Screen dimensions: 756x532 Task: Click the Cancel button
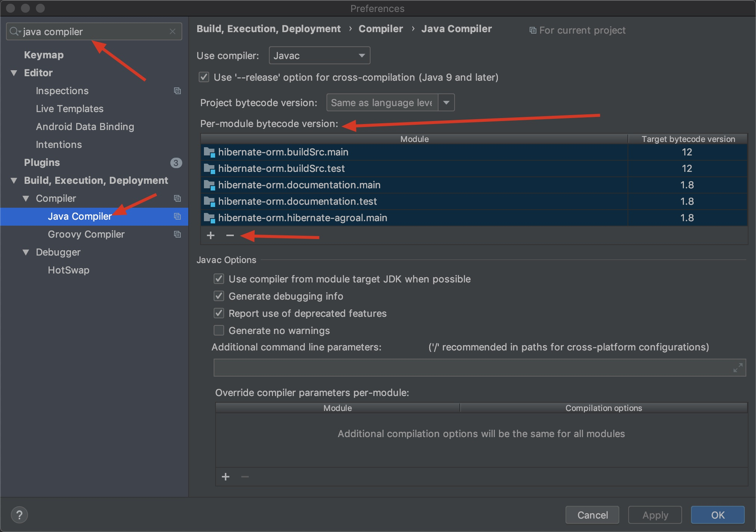(592, 515)
